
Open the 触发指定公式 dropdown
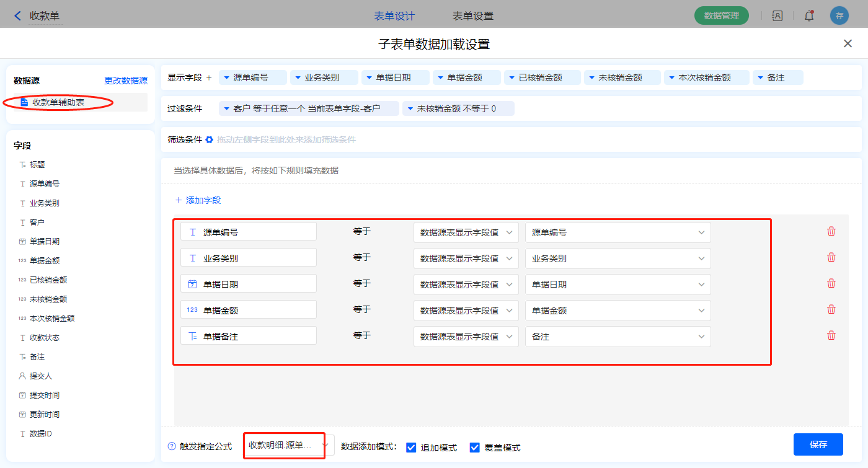coord(288,445)
